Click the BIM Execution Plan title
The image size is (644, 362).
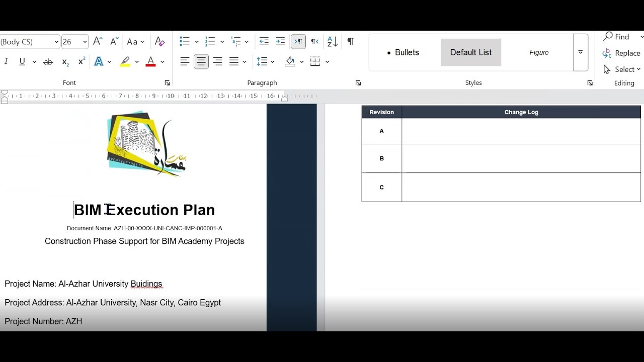(x=144, y=210)
